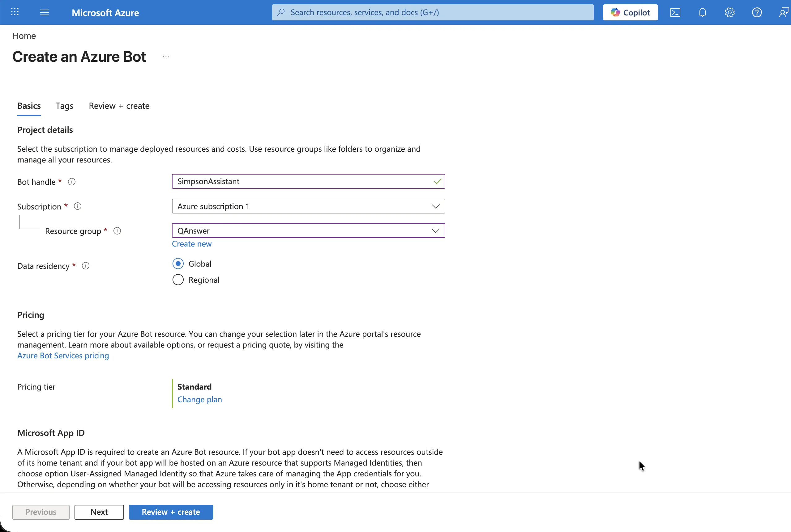Focus the search resources input box
Viewport: 791px width, 532px height.
pyautogui.click(x=432, y=12)
